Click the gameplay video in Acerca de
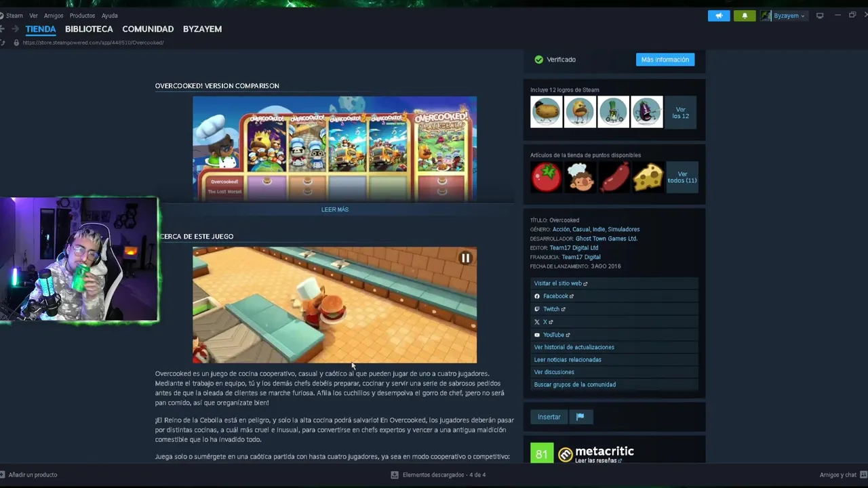868x488 pixels. tap(335, 305)
